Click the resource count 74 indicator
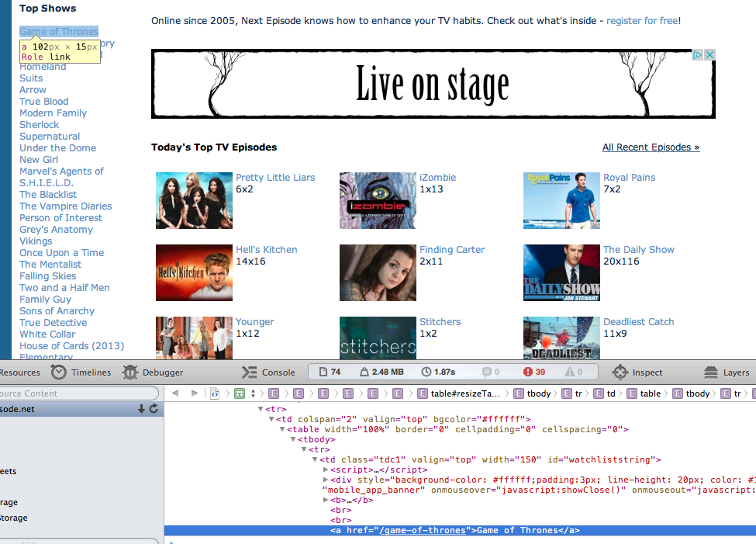This screenshot has height=544, width=756. 330,372
